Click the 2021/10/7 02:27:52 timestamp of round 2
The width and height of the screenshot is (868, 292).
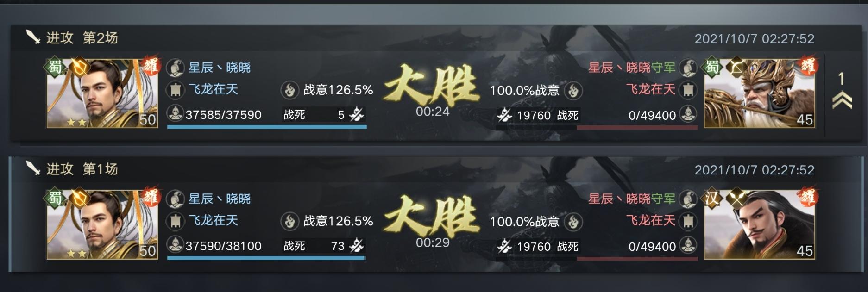click(754, 38)
